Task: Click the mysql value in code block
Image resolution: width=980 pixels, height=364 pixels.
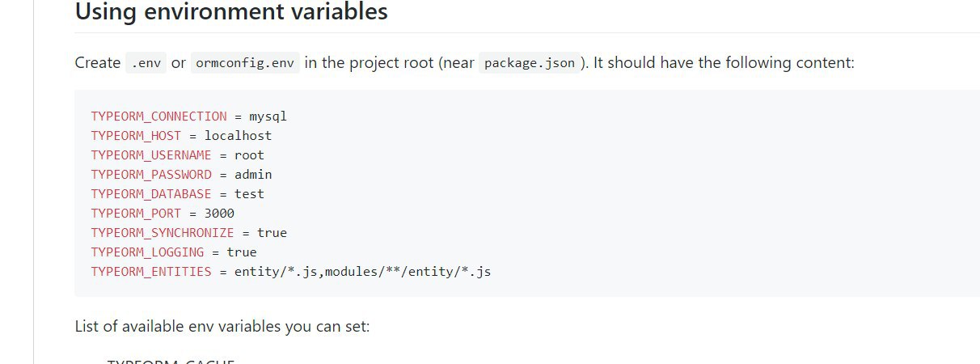Action: [268, 116]
